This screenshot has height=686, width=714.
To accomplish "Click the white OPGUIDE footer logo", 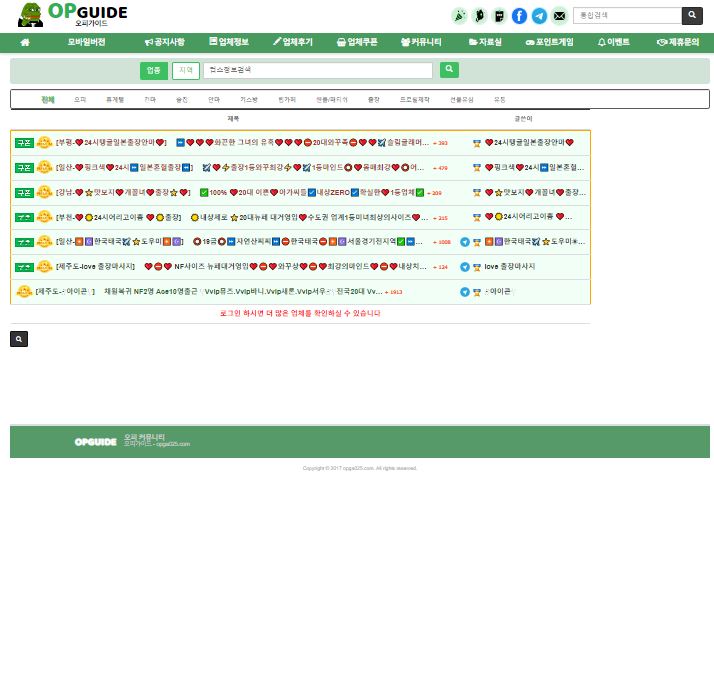I will (96, 442).
